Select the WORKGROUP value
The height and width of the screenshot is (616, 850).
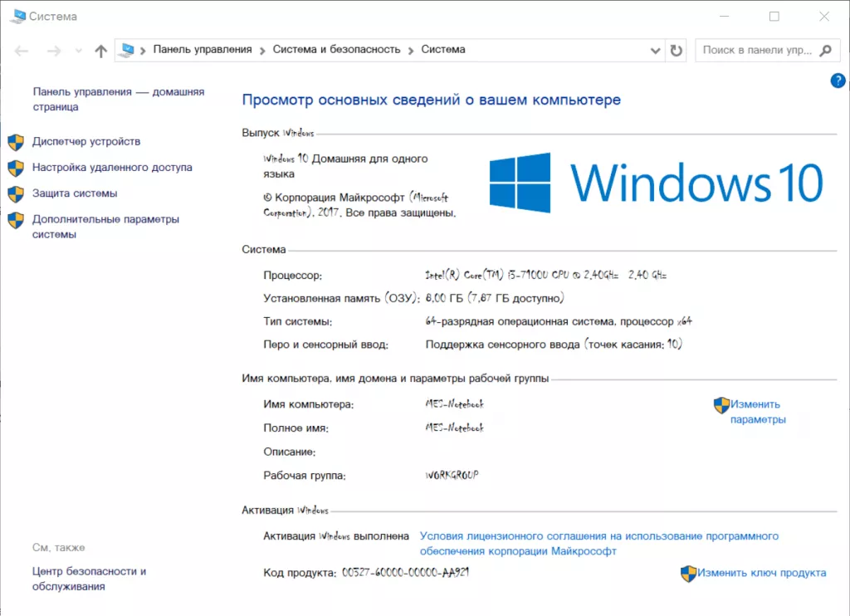coord(452,475)
